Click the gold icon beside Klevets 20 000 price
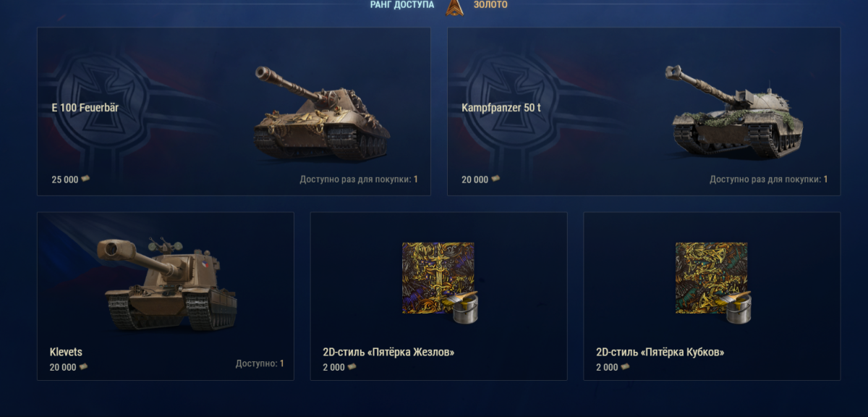868x417 pixels. [x=83, y=366]
